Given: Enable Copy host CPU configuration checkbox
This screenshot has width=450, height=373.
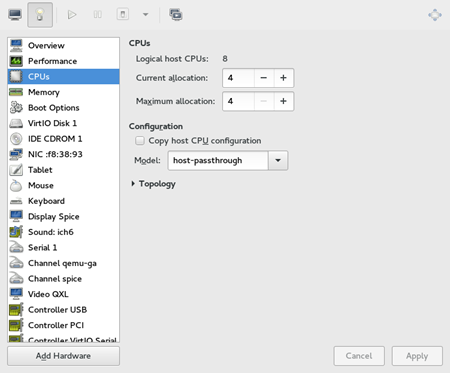Looking at the screenshot, I should 140,141.
